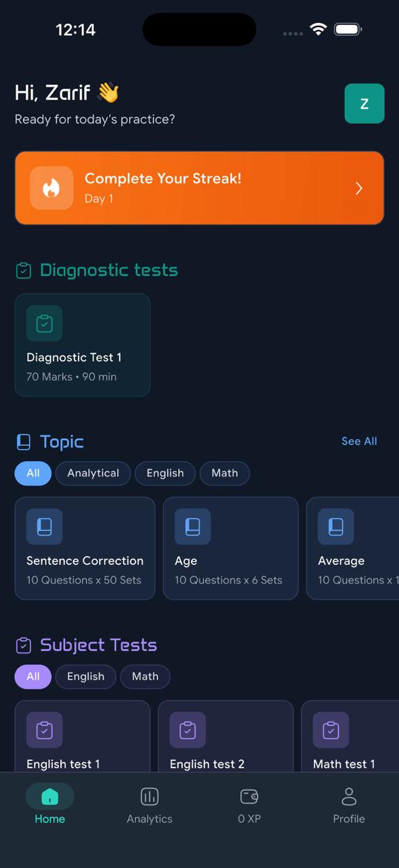
Task: Expand the Complete Your Streak banner chevron
Action: coord(359,188)
